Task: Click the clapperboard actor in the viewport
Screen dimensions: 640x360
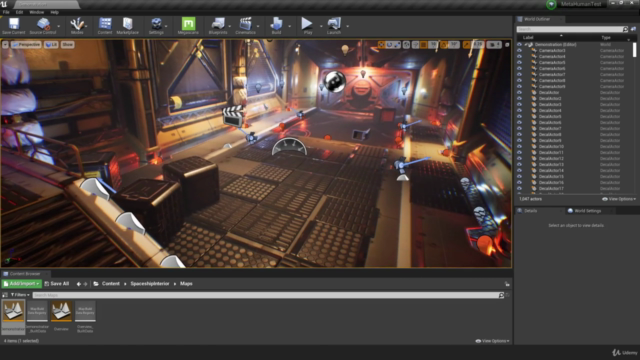Action: click(x=232, y=115)
